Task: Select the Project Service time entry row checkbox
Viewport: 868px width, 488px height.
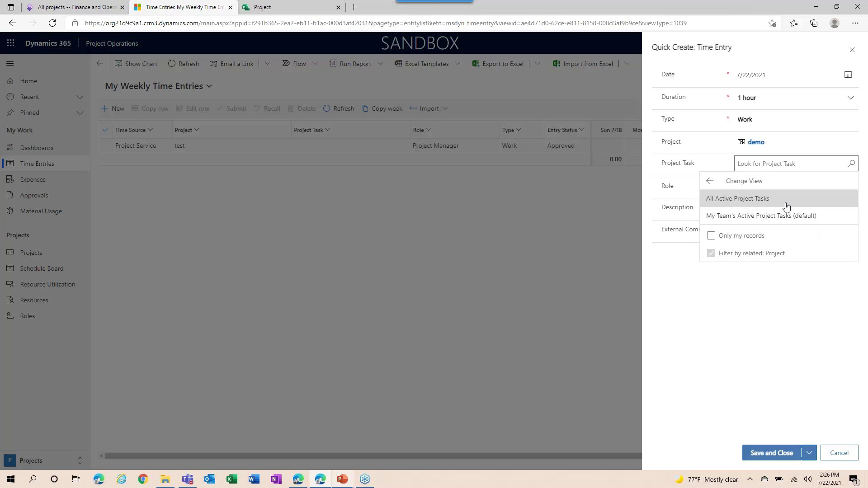Action: point(105,145)
